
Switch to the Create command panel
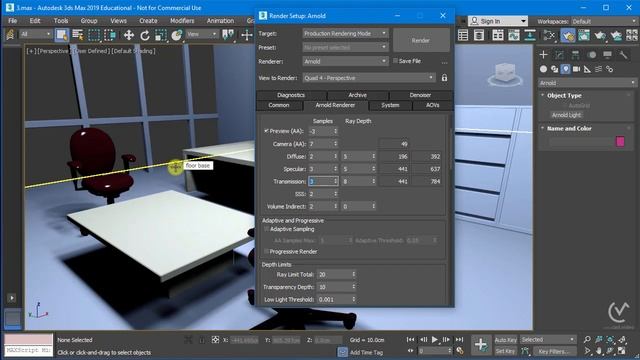543,55
